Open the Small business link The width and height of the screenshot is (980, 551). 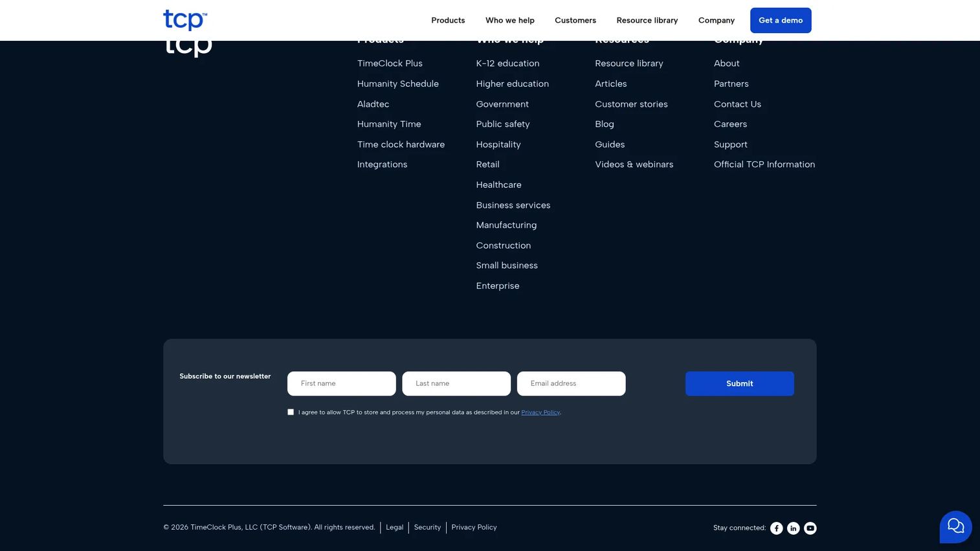point(507,265)
